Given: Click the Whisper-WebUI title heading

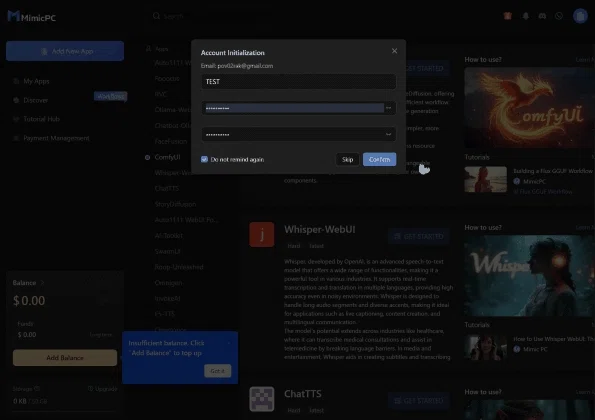Looking at the screenshot, I should pyautogui.click(x=320, y=230).
